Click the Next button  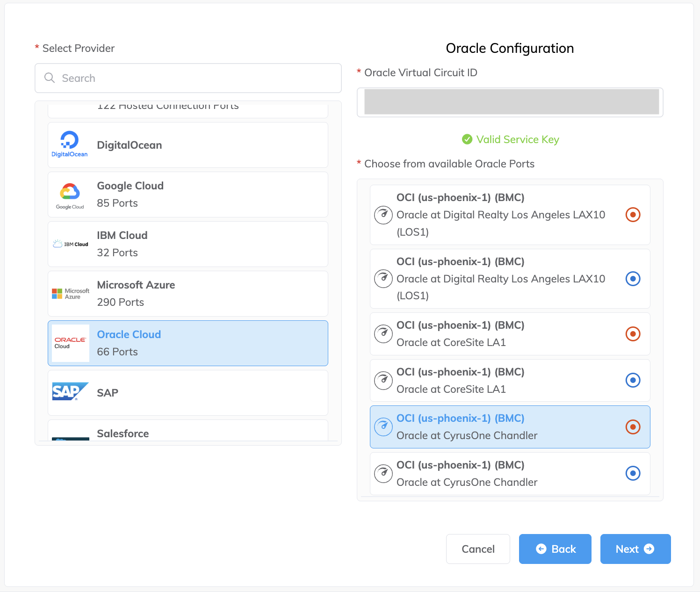pos(635,549)
